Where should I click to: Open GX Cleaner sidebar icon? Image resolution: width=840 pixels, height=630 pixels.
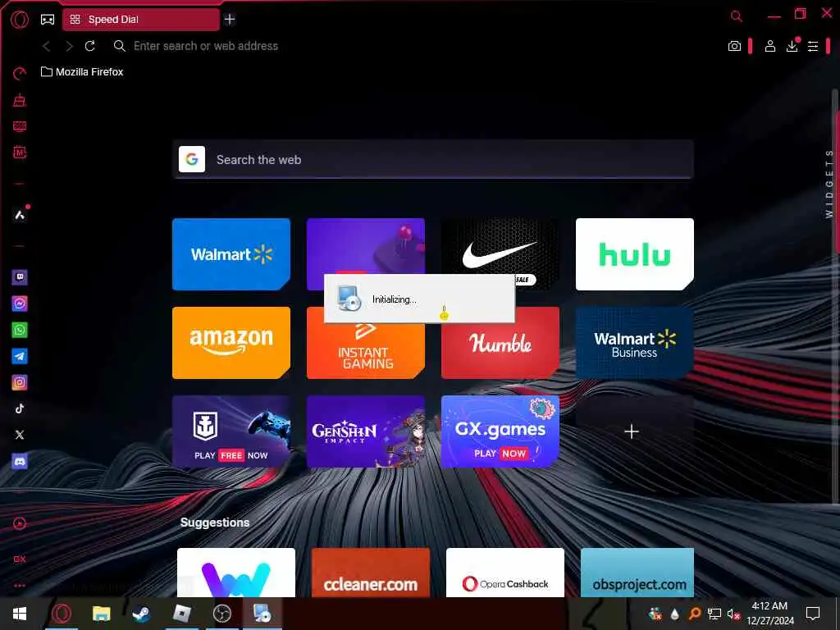coord(20,99)
